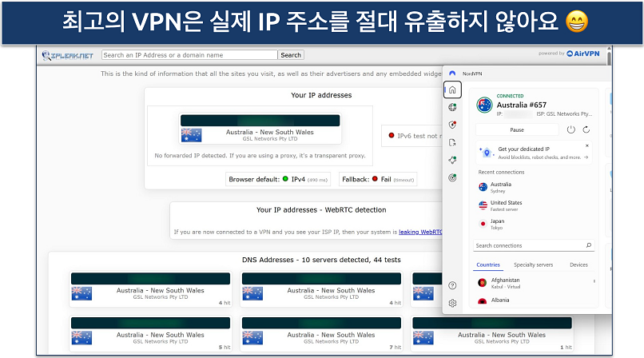Click the refresh reconnect icon
This screenshot has height=358, width=644.
click(x=586, y=129)
